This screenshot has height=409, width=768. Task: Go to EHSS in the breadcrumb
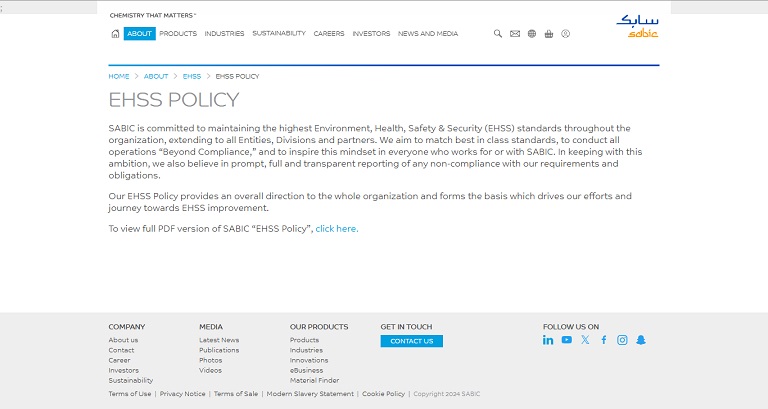coord(192,76)
